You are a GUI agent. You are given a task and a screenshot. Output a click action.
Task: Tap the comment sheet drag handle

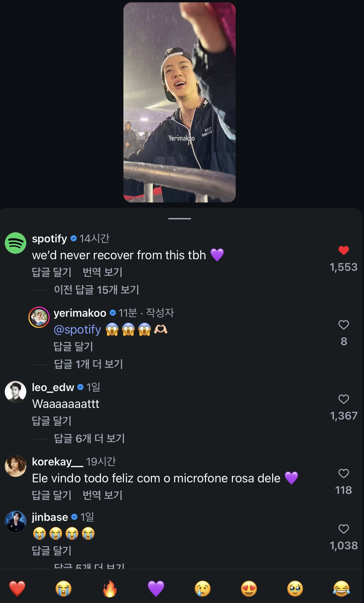[x=180, y=219]
